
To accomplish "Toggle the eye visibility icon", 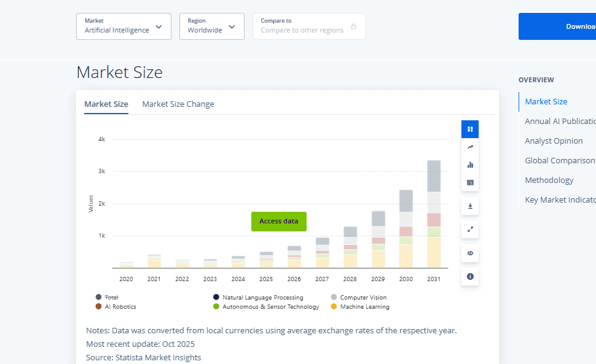I will point(470,253).
